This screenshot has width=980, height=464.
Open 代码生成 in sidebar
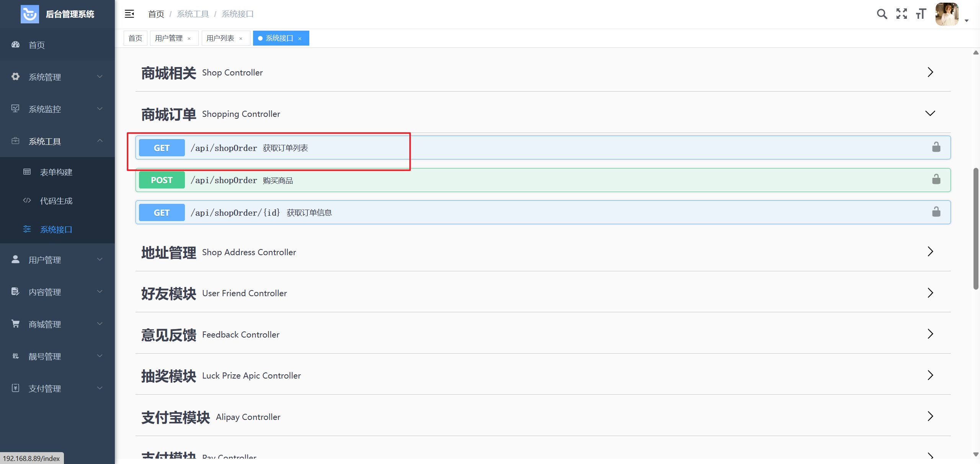click(x=56, y=201)
